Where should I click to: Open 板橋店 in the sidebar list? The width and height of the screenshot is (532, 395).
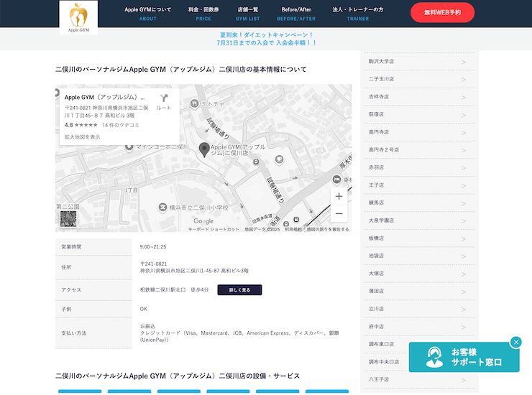(419, 238)
